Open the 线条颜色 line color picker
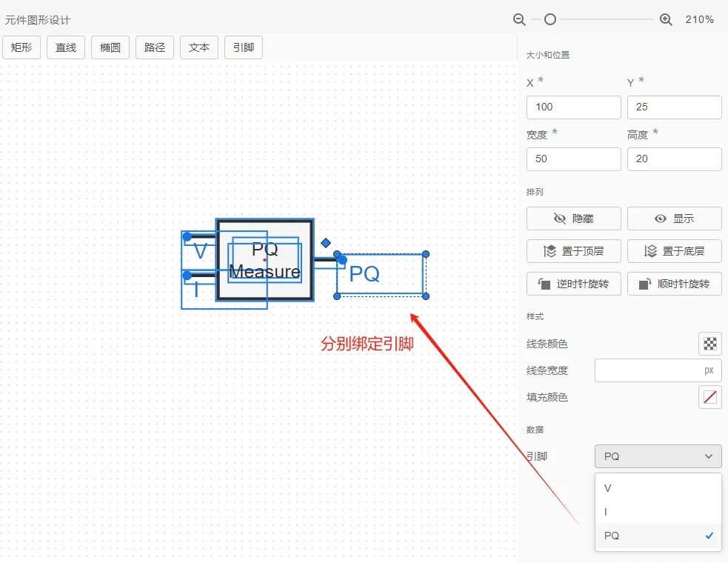 point(709,343)
